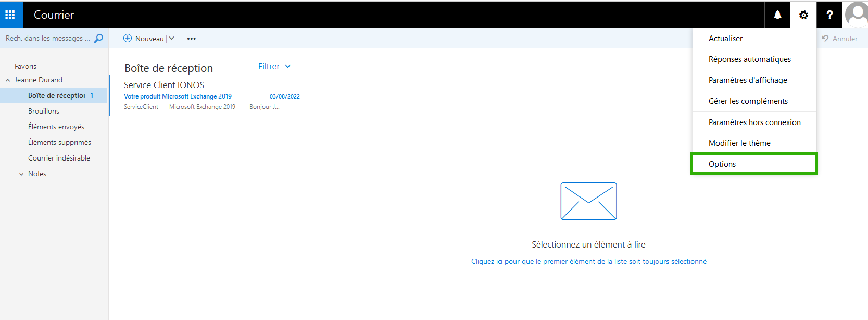Click the 03/08/2022 date on the email
The height and width of the screenshot is (320, 868).
tap(285, 96)
